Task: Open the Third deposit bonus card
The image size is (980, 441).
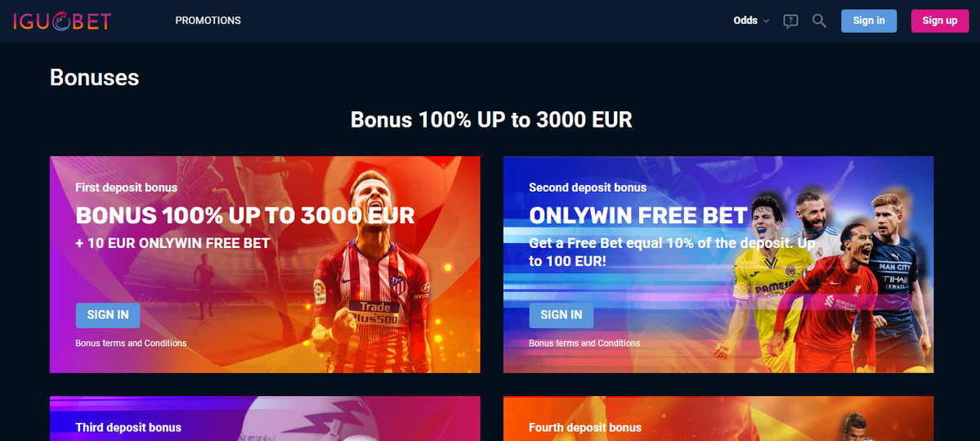Action: pyautogui.click(x=265, y=418)
